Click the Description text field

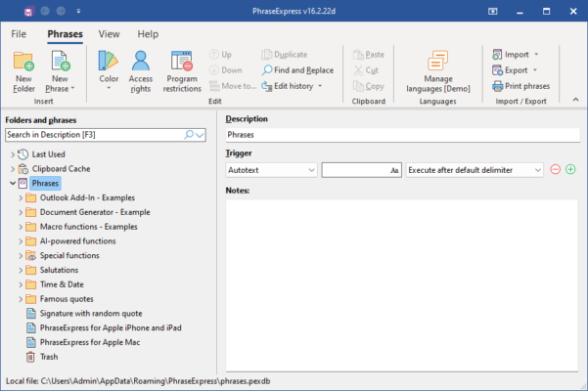(403, 135)
